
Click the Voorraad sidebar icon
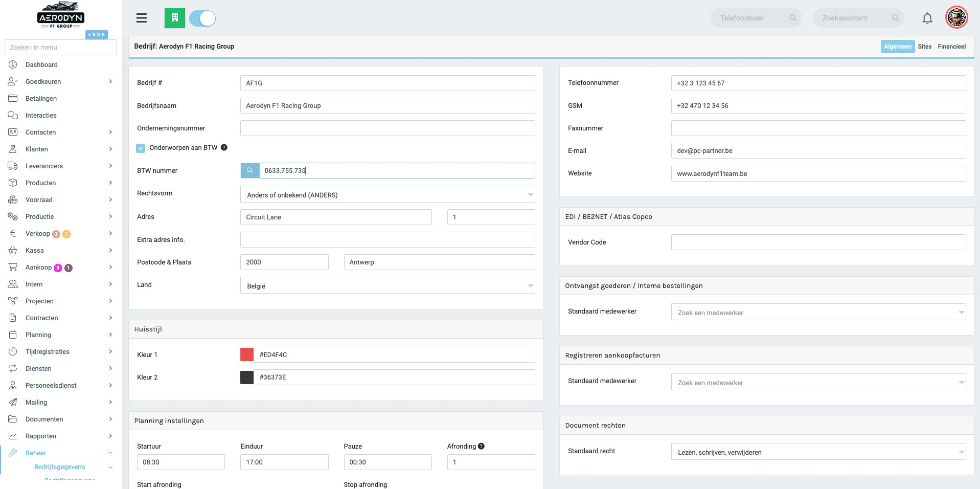pyautogui.click(x=13, y=199)
